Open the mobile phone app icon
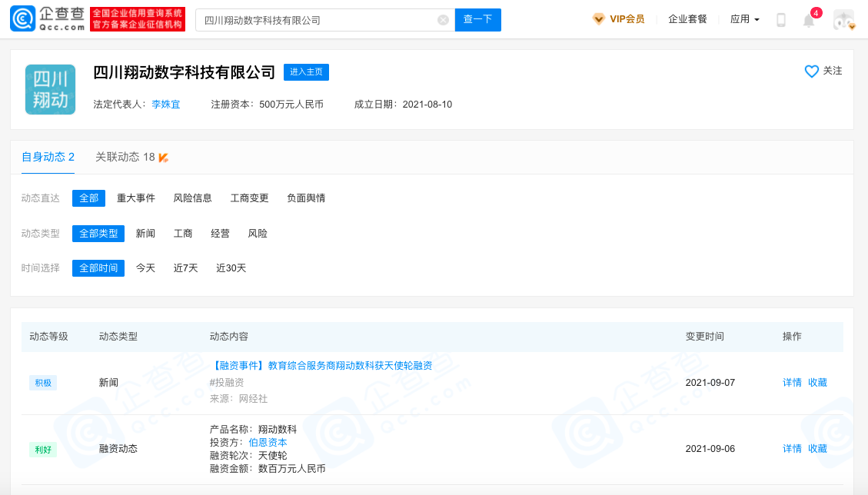 (780, 20)
